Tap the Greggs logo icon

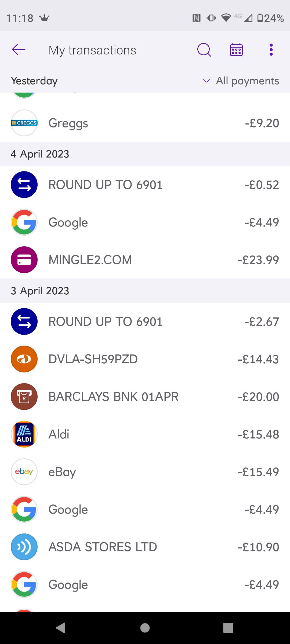click(24, 123)
